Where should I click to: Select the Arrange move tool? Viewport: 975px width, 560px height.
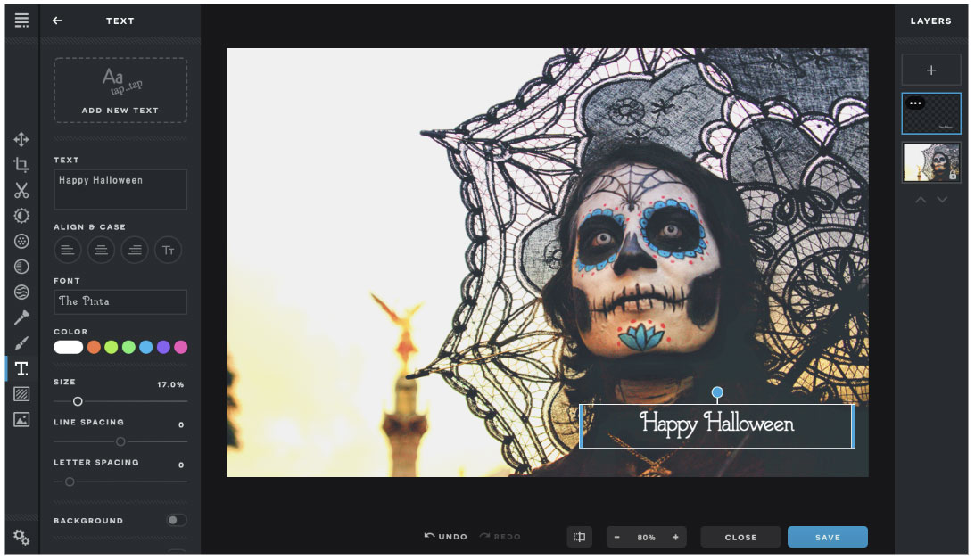click(21, 140)
